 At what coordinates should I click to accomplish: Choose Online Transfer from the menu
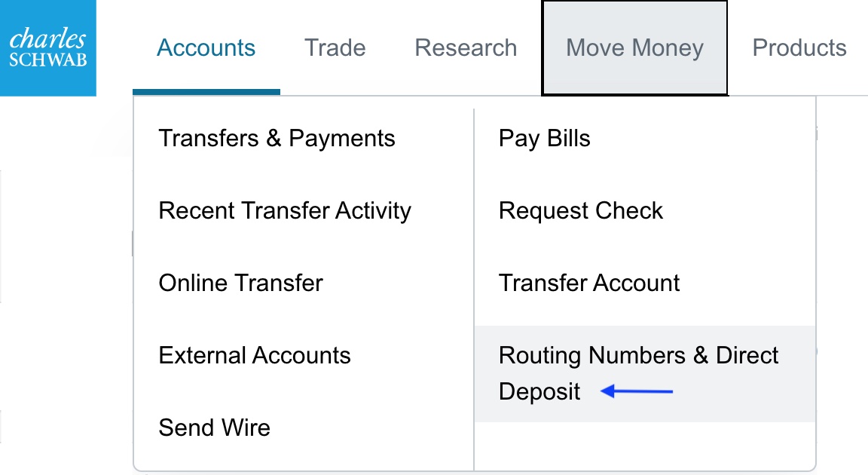click(240, 283)
